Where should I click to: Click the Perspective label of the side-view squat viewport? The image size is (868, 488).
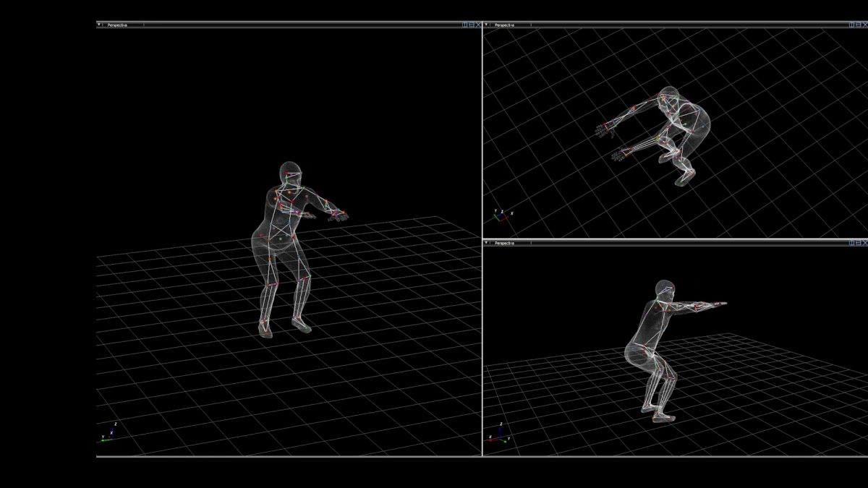click(504, 243)
